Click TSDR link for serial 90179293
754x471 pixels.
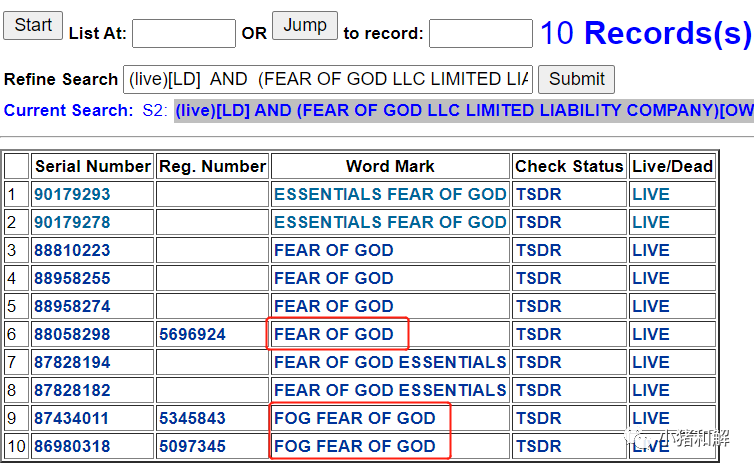[539, 194]
